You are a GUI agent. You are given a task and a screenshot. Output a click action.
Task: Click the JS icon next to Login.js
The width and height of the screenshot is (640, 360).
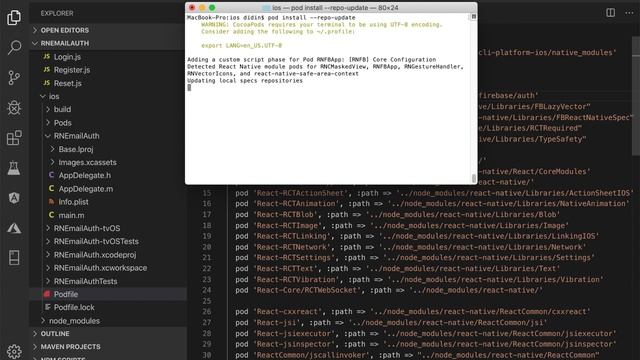47,57
